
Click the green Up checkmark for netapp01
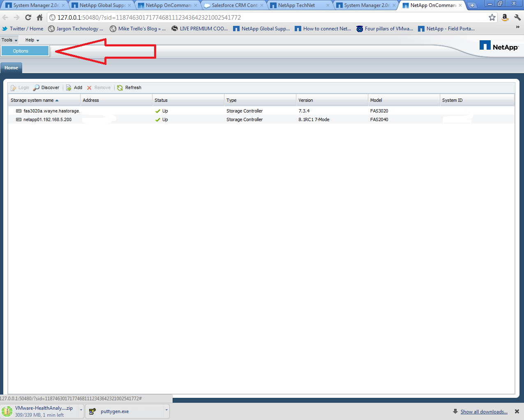158,119
